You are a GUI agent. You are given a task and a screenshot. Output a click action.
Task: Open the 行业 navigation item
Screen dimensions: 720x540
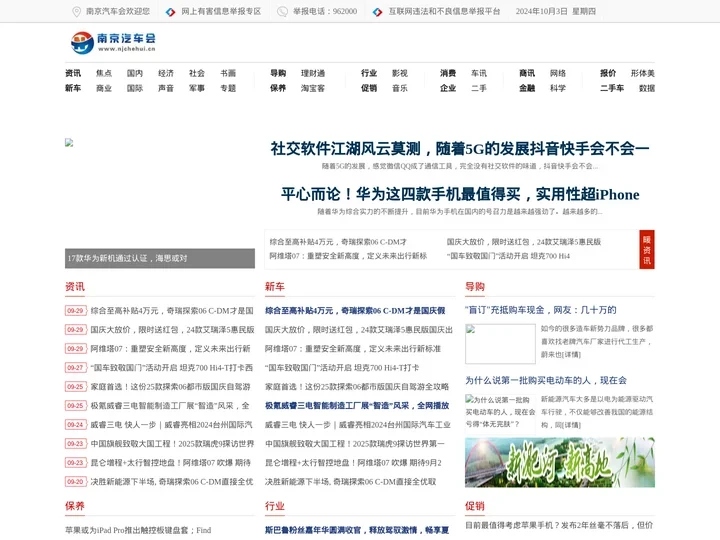(369, 73)
